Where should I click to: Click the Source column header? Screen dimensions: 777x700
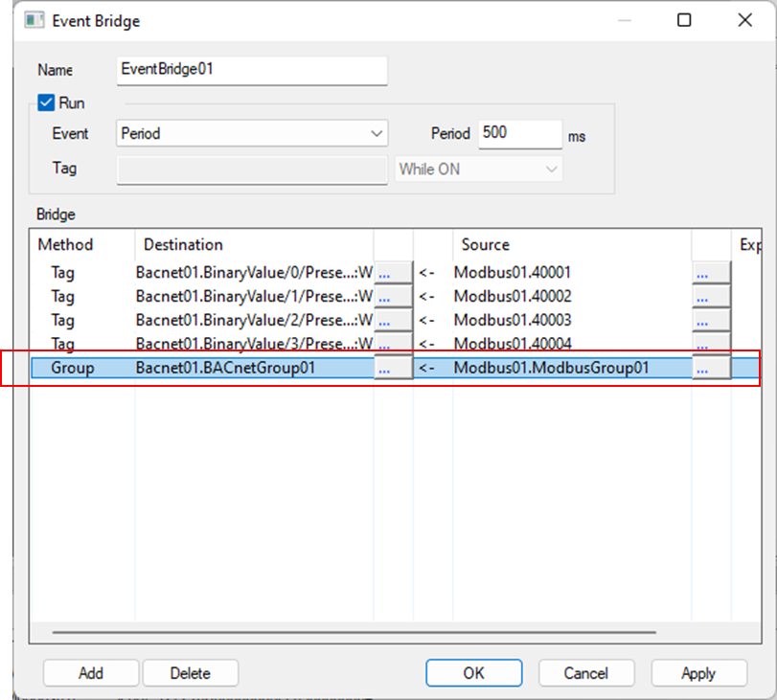571,245
